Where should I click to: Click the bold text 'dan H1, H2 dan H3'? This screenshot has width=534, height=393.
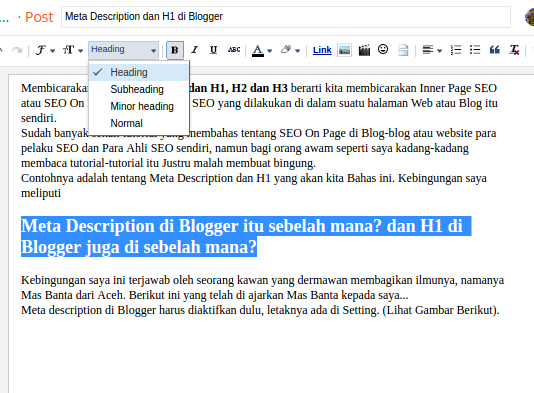(x=238, y=88)
